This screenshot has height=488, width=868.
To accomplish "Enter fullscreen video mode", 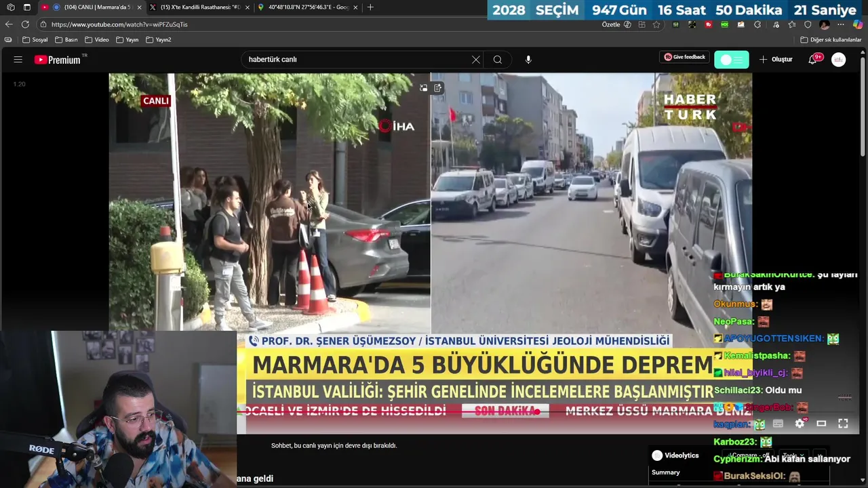I will pyautogui.click(x=843, y=424).
